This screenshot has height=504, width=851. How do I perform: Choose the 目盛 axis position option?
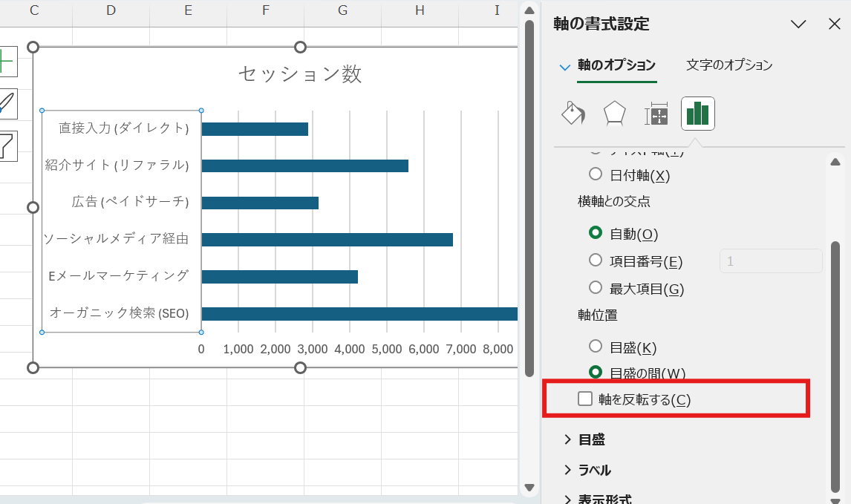(x=596, y=346)
